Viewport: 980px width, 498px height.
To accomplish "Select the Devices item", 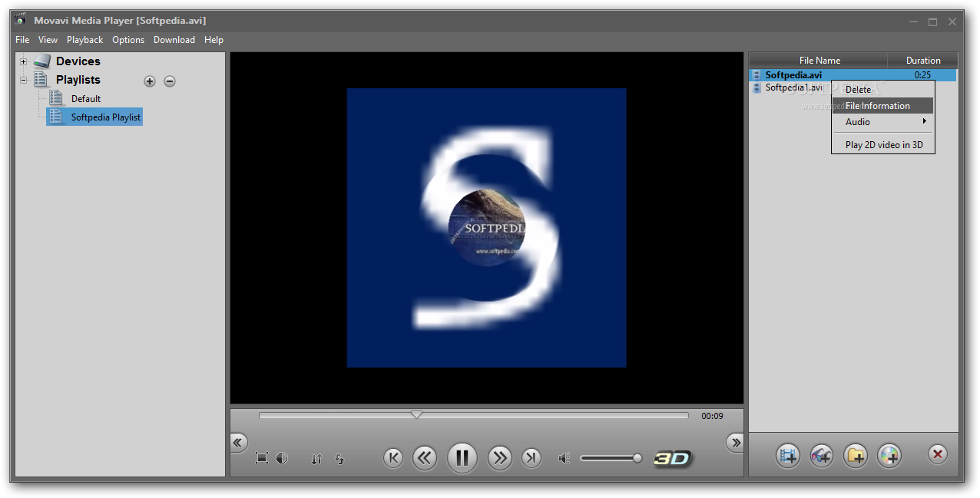I will [78, 61].
